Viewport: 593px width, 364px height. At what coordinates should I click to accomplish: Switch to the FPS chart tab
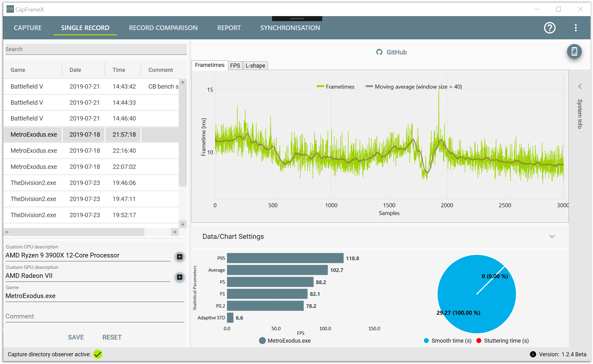[x=235, y=66]
